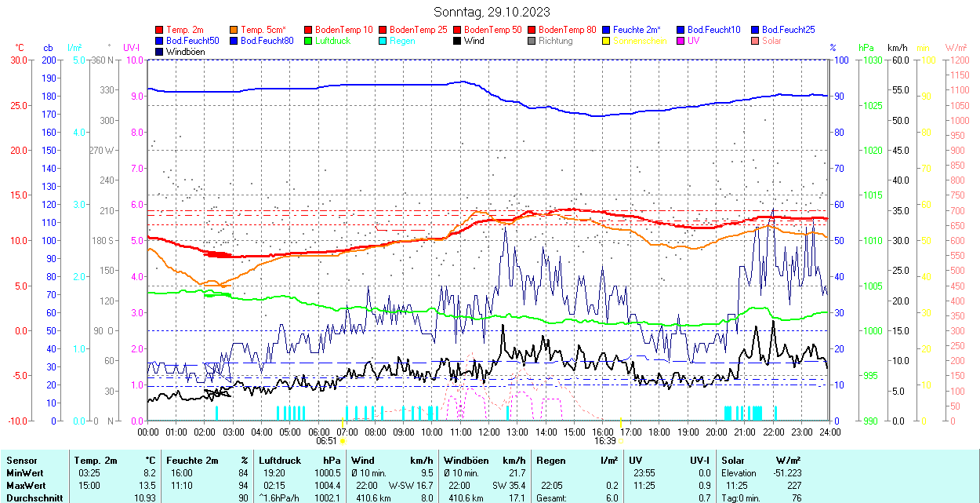The image size is (980, 503).
Task: Click the Solar legend label
Action: pos(771,41)
